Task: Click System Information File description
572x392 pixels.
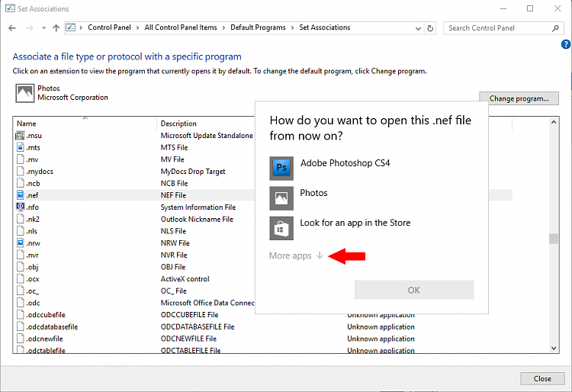Action: pos(198,207)
